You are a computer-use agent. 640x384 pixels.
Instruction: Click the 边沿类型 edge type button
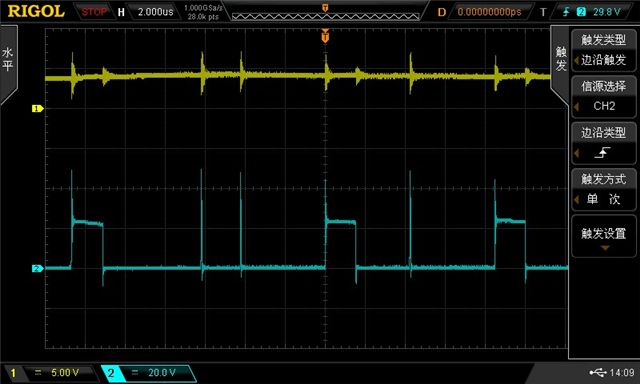603,143
